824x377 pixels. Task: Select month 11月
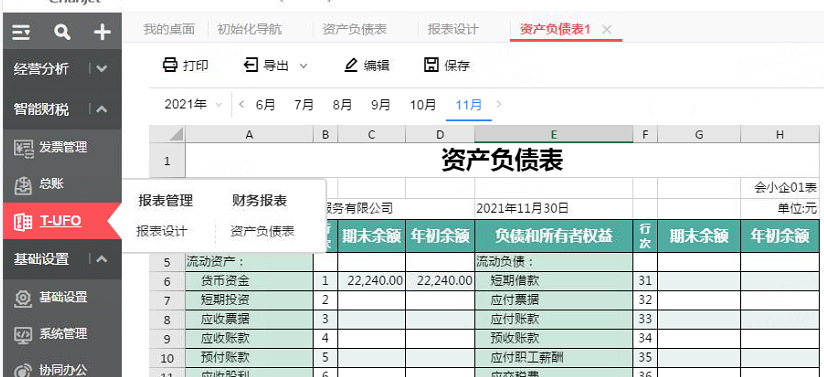469,105
